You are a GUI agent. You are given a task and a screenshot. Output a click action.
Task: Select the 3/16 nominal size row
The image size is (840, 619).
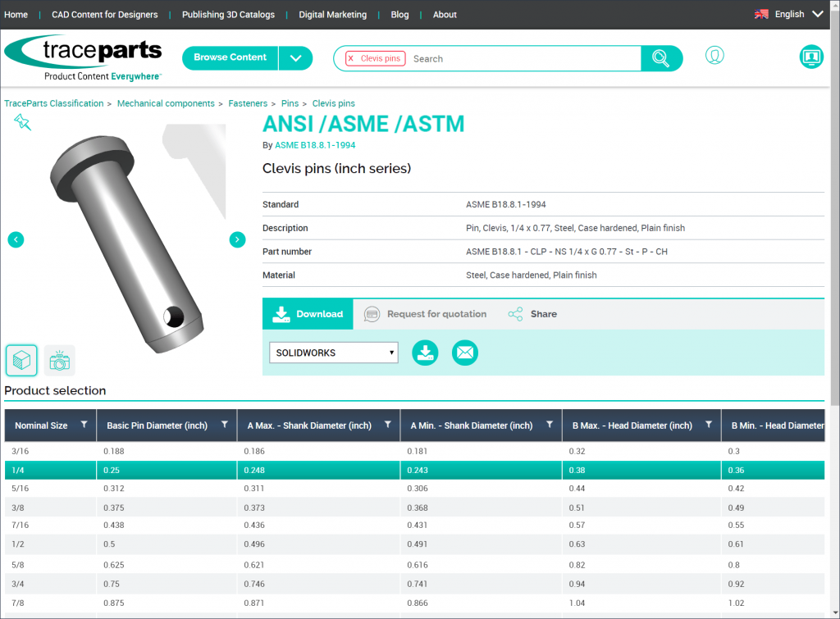point(414,451)
